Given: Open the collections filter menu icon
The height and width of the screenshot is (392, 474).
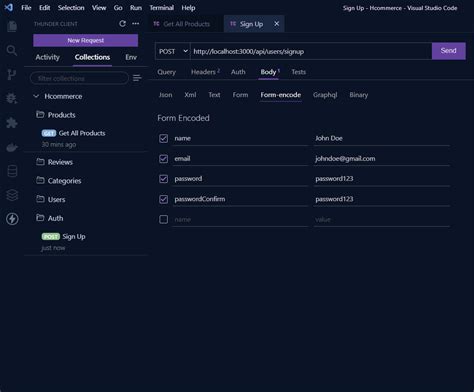Looking at the screenshot, I should pos(137,78).
